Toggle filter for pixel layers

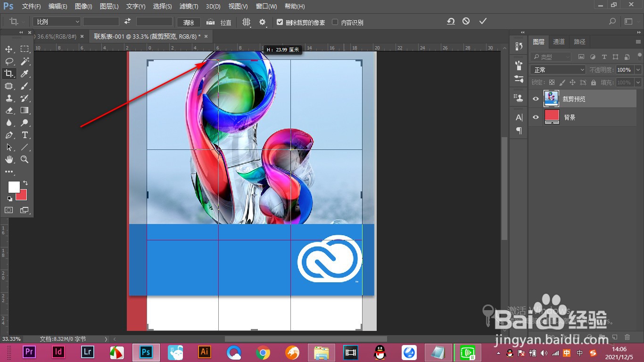pyautogui.click(x=581, y=57)
